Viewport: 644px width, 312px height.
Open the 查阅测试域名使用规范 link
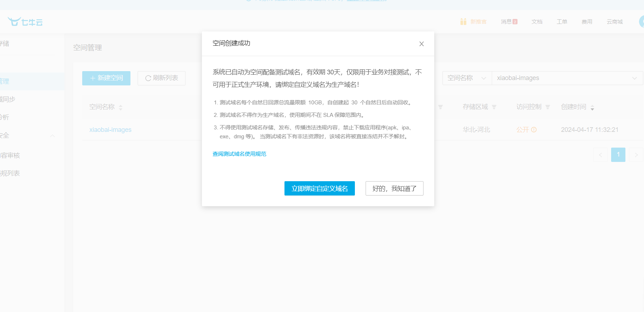(239, 154)
